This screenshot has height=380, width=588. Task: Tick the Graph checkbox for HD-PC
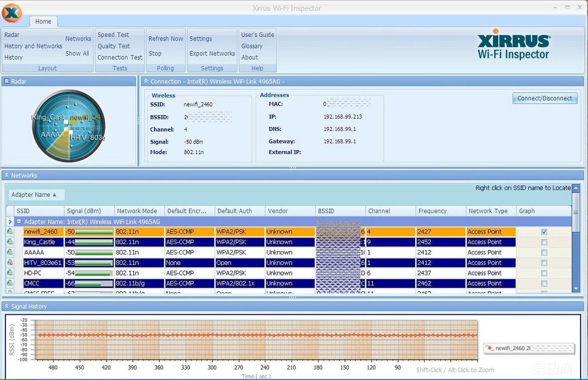[544, 273]
